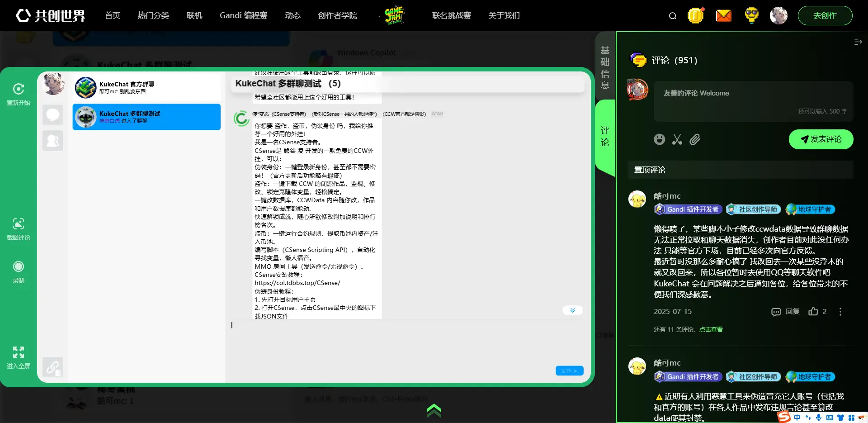Open the user avatar in the header
Image resolution: width=868 pixels, height=423 pixels.
point(778,15)
